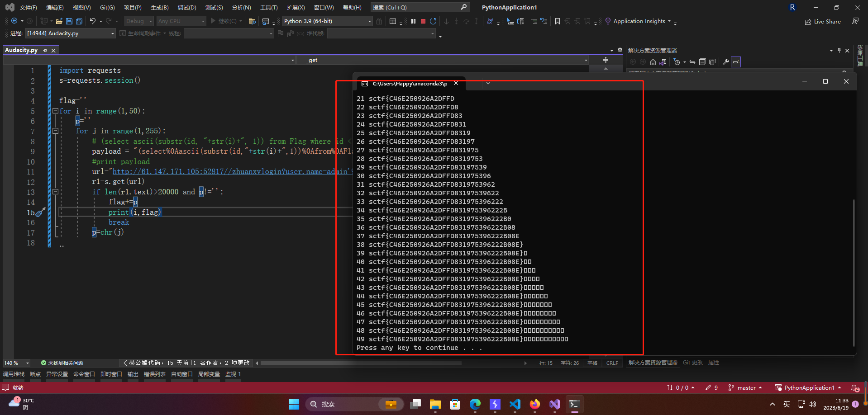868x415 pixels.
Task: Click the Live Share button
Action: tap(823, 21)
